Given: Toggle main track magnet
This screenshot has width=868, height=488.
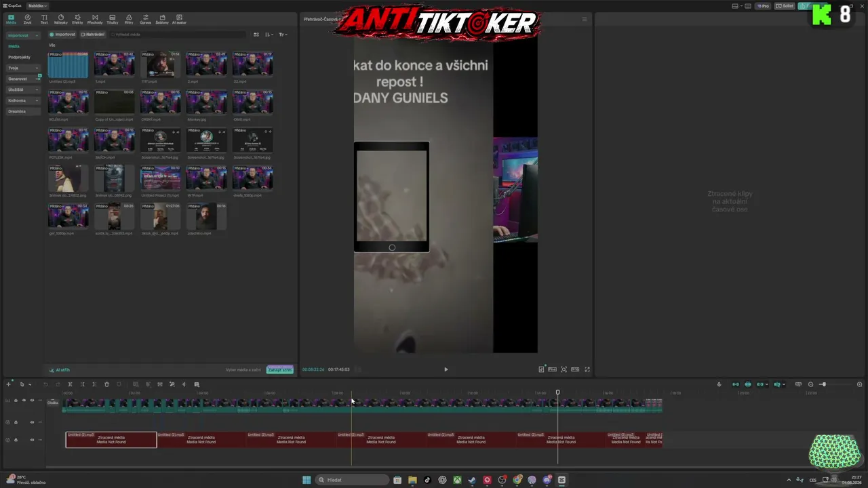Looking at the screenshot, I should point(736,384).
